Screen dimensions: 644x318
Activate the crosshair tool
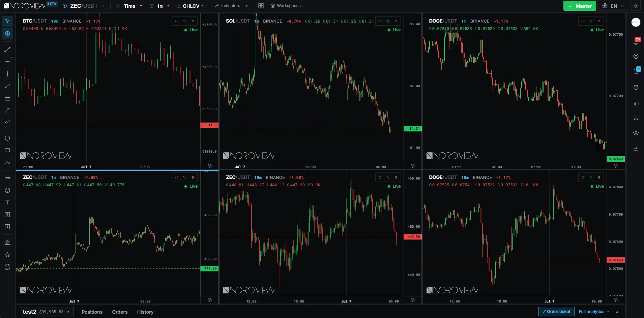pos(7,34)
